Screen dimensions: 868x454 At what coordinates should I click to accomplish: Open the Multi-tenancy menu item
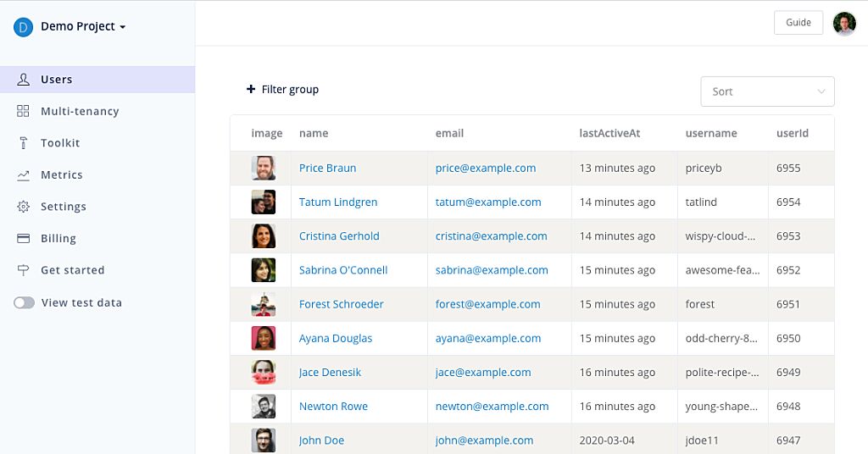(x=80, y=111)
